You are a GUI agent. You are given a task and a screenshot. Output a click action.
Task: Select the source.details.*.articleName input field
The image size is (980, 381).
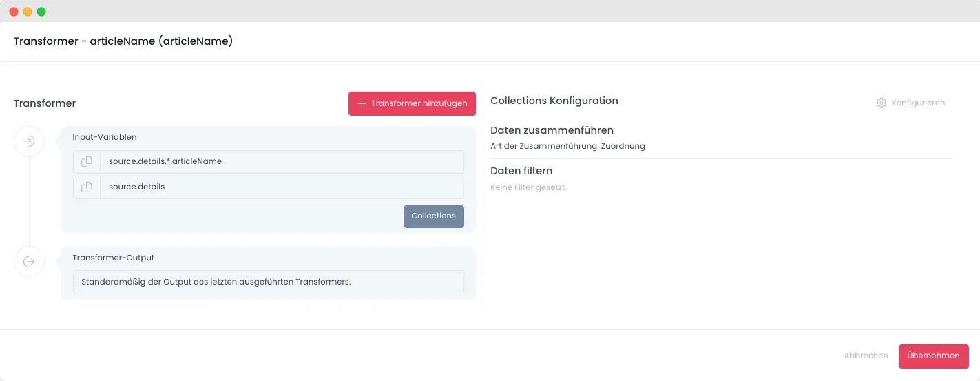pyautogui.click(x=282, y=162)
